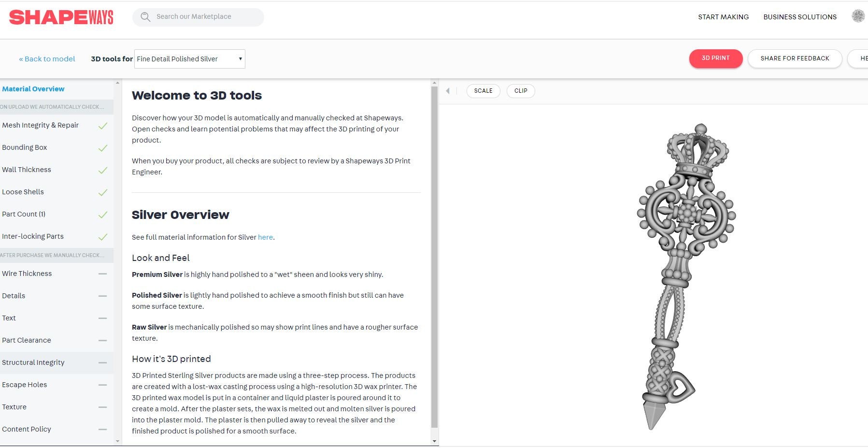Image resolution: width=868 pixels, height=448 pixels.
Task: Click the Structural Integrity dash icon
Action: click(102, 362)
